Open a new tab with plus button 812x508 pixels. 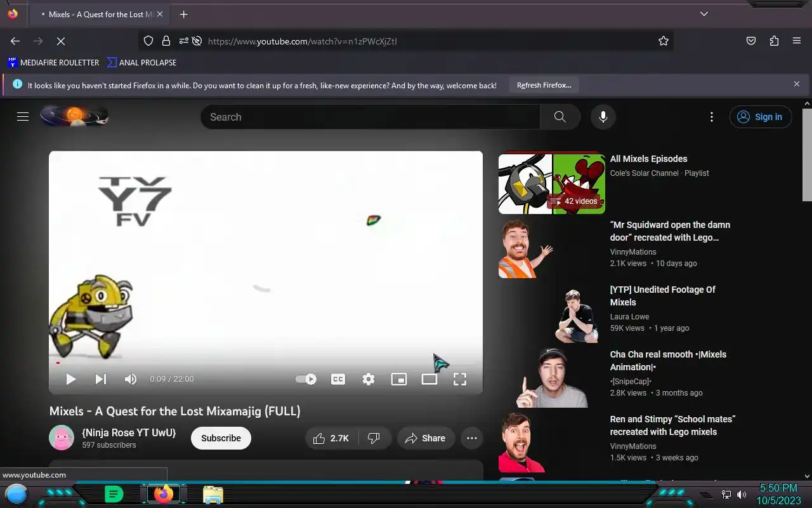183,14
